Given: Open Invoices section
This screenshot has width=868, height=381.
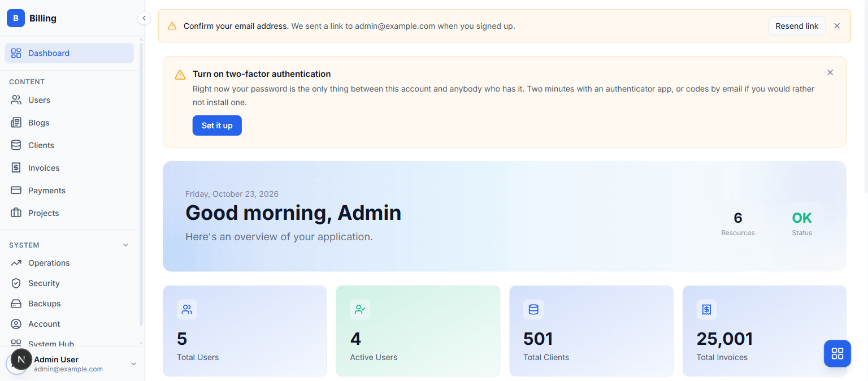Looking at the screenshot, I should pyautogui.click(x=69, y=168).
